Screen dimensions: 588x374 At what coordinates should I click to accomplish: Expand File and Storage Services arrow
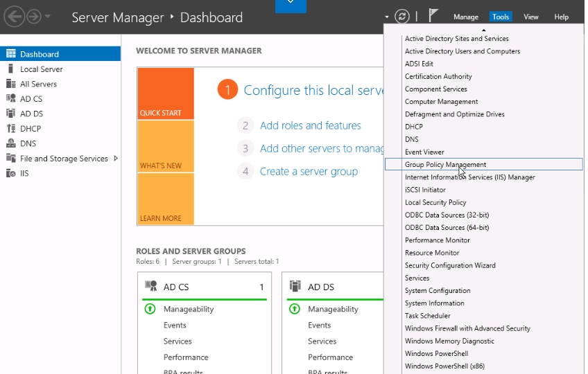116,159
